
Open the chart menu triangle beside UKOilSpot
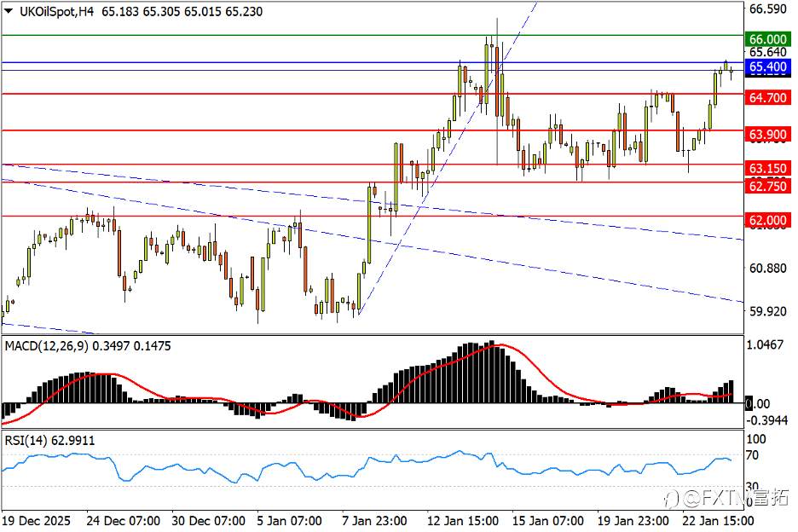pos(9,11)
